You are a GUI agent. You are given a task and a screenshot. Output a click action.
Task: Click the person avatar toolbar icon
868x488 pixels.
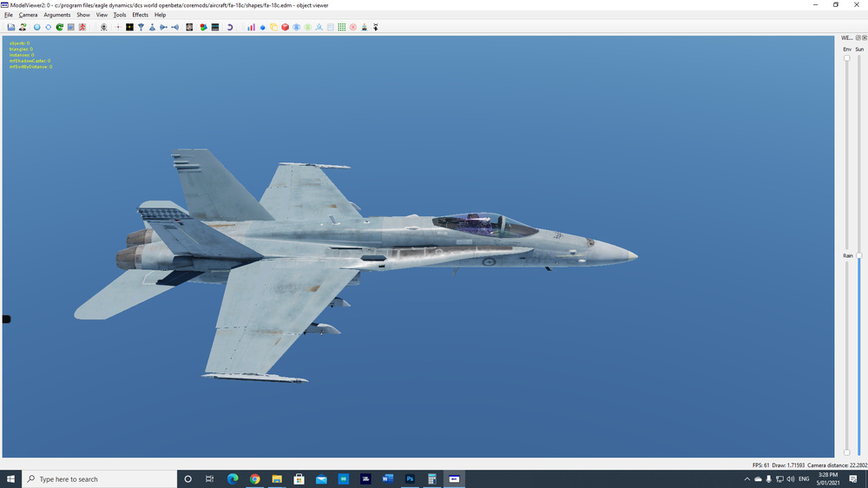(23, 27)
